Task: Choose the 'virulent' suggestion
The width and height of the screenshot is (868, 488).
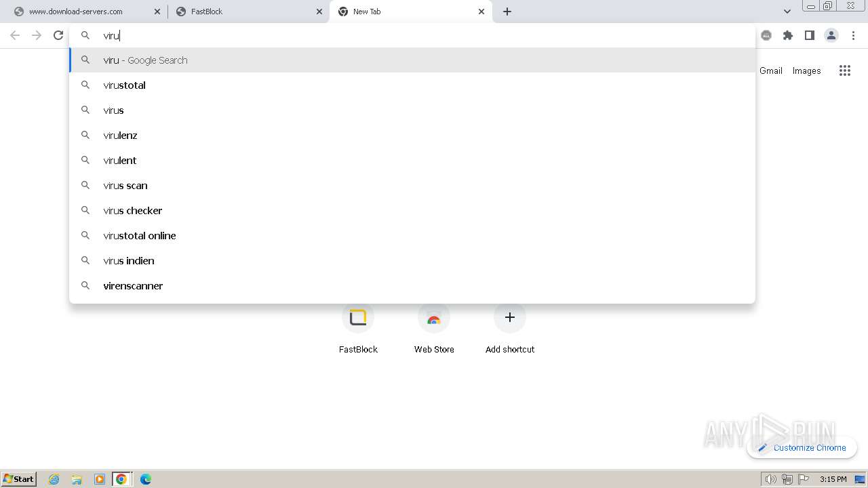Action: [412, 161]
